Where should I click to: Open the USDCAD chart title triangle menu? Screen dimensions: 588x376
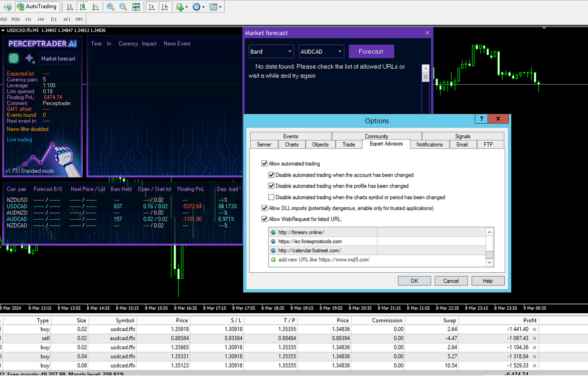[3, 31]
